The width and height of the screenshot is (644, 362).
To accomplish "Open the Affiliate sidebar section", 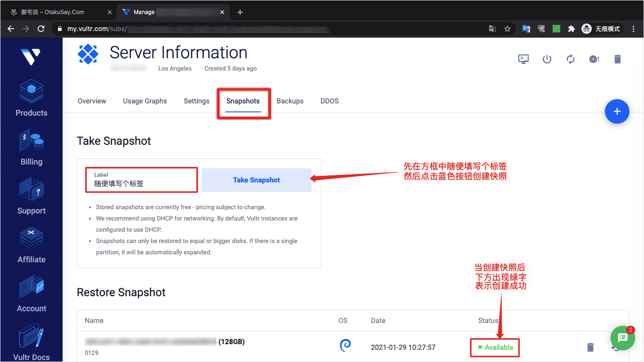I will [x=31, y=245].
